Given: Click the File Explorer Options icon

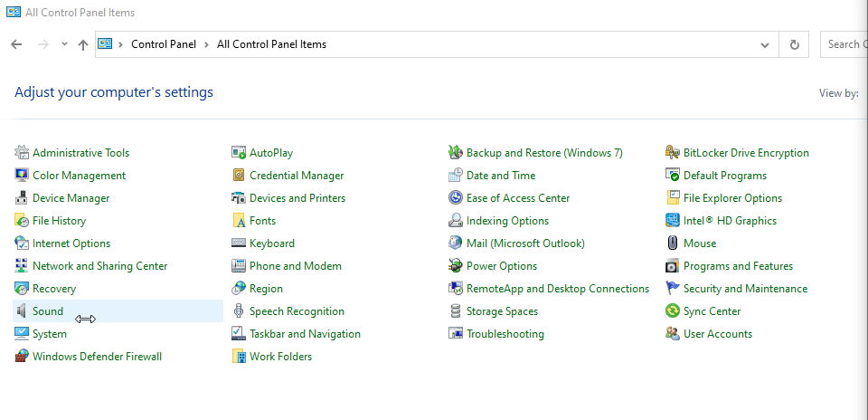Looking at the screenshot, I should click(673, 198).
